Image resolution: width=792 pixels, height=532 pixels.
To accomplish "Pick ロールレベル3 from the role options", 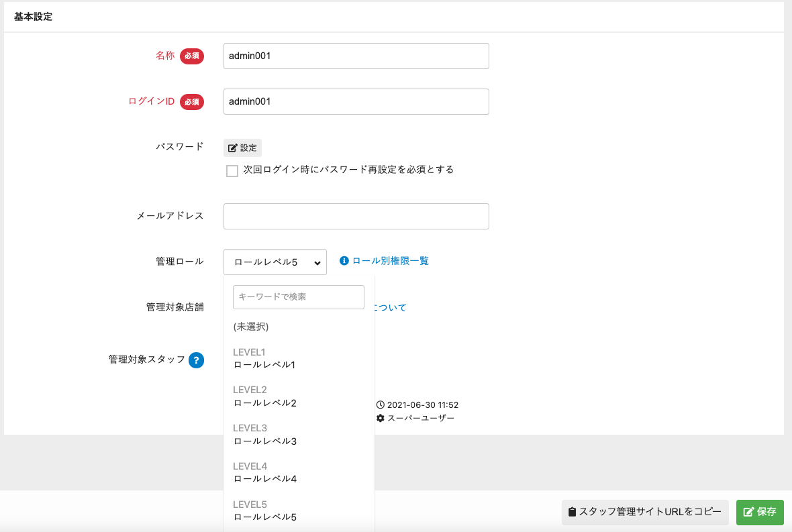I will tap(264, 441).
